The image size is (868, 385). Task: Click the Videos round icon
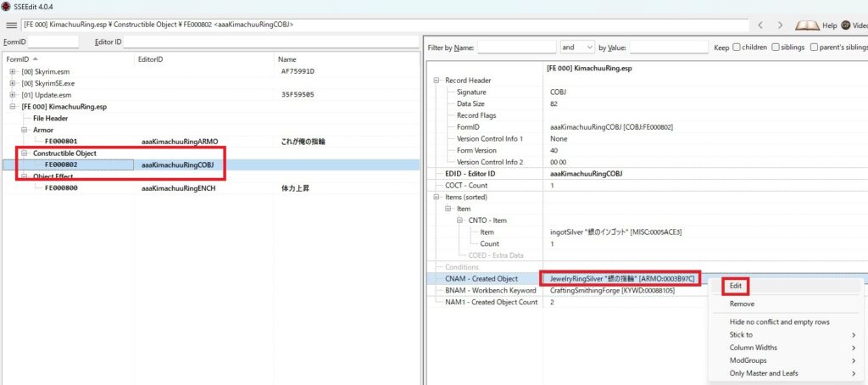coord(847,25)
